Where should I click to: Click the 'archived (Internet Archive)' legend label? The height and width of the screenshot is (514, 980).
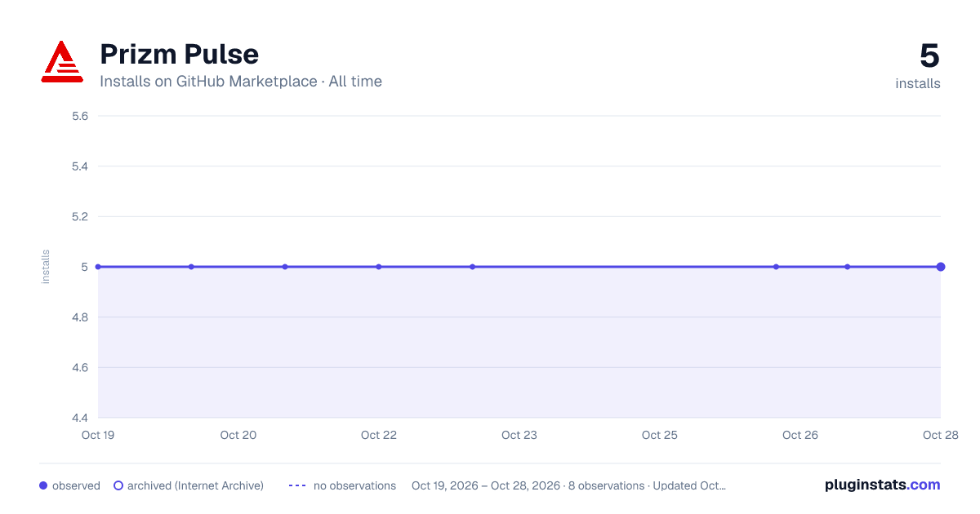(x=195, y=485)
